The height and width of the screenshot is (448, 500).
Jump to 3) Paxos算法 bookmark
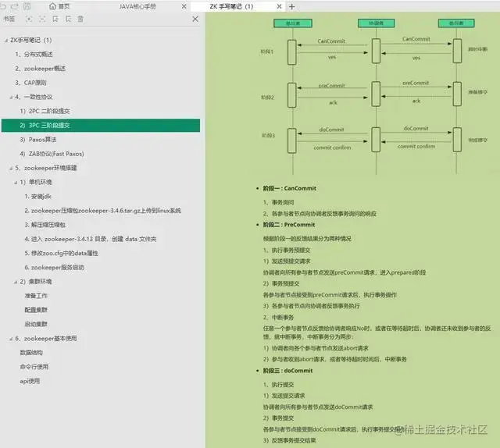[x=38, y=140]
